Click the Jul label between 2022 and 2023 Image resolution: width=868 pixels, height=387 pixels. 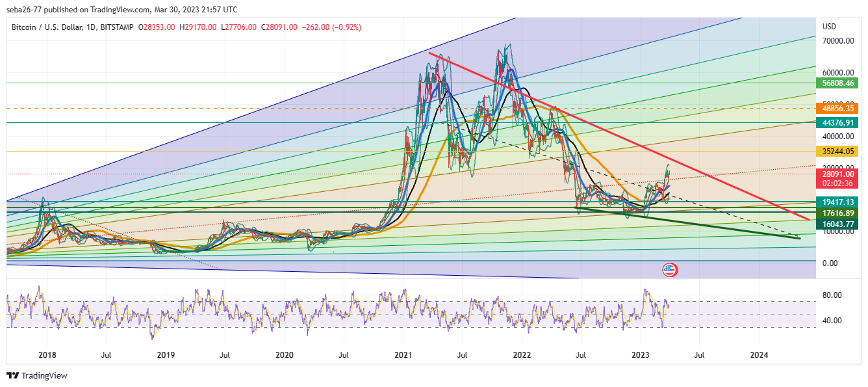tap(581, 355)
